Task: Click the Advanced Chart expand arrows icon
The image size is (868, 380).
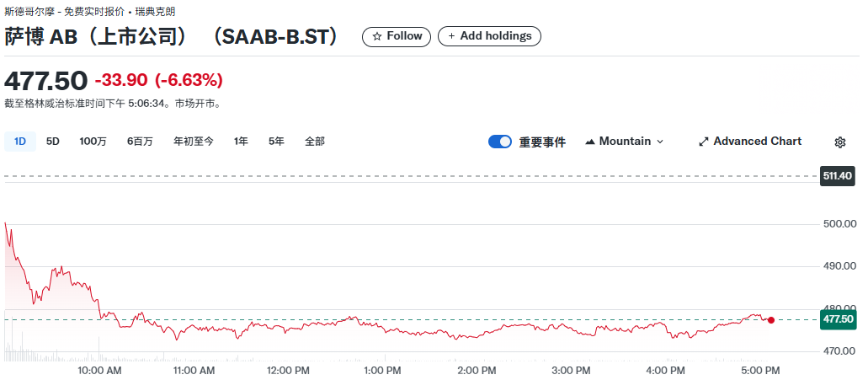Action: click(x=704, y=142)
